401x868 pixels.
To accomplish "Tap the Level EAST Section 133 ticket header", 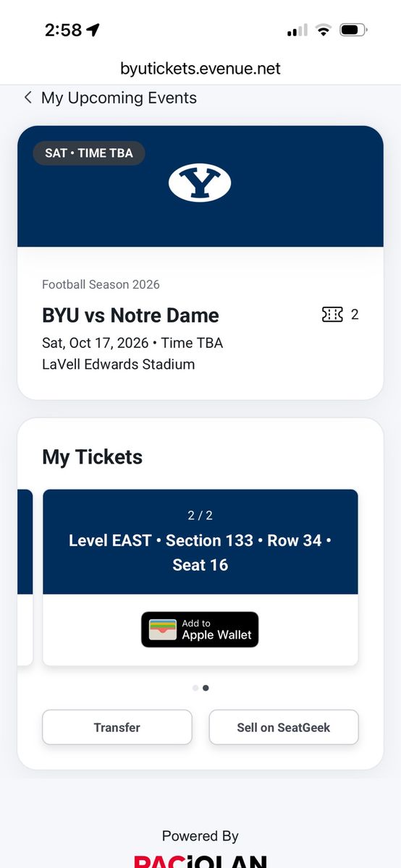I will coord(200,542).
